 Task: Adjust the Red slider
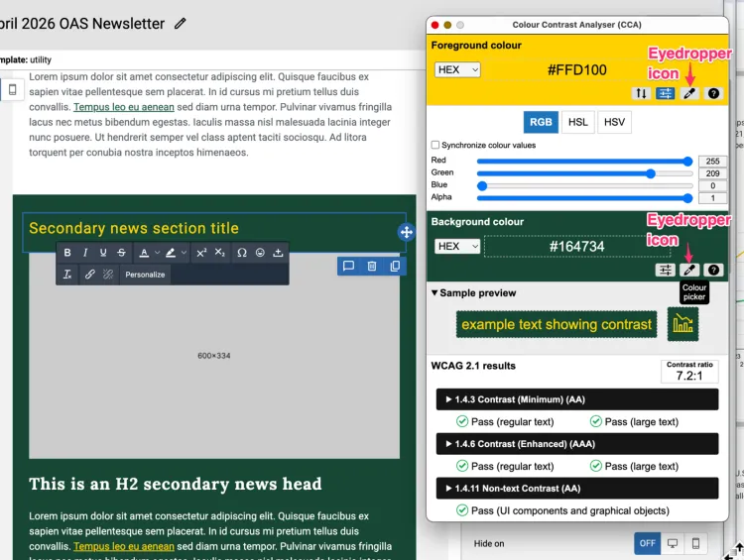(x=584, y=162)
